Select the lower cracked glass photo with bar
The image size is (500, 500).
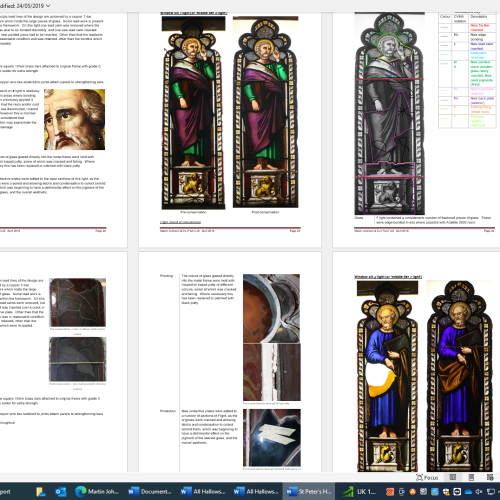click(77, 359)
